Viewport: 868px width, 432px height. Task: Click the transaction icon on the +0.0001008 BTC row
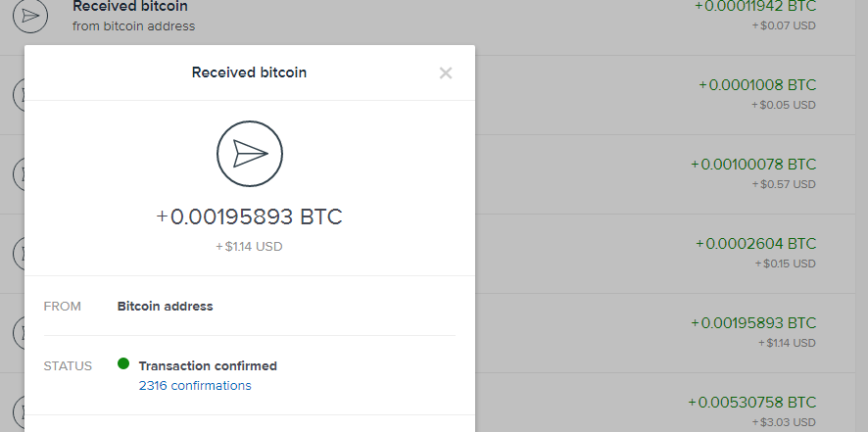tap(20, 94)
